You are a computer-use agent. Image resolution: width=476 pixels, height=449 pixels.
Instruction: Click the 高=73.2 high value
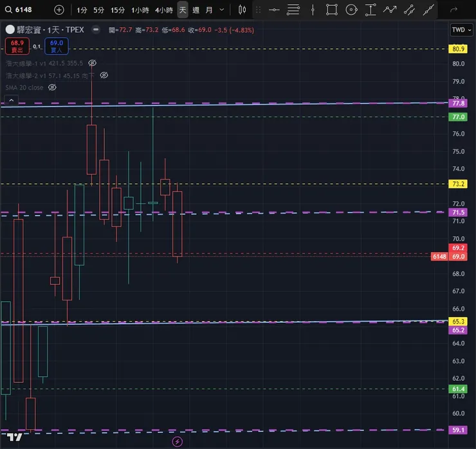point(147,30)
